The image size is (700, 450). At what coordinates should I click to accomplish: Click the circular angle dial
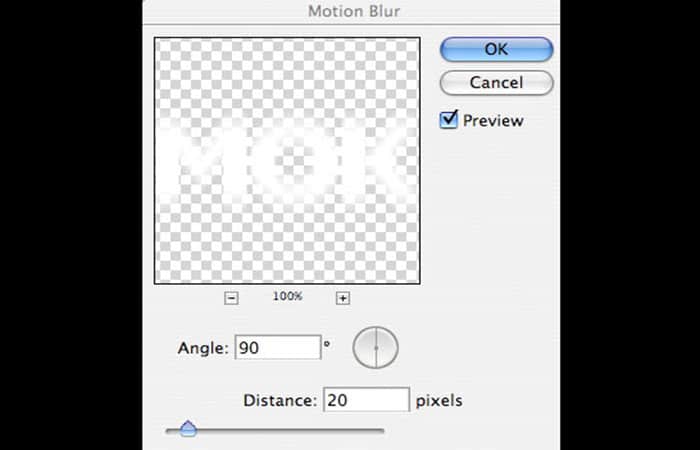[x=375, y=347]
